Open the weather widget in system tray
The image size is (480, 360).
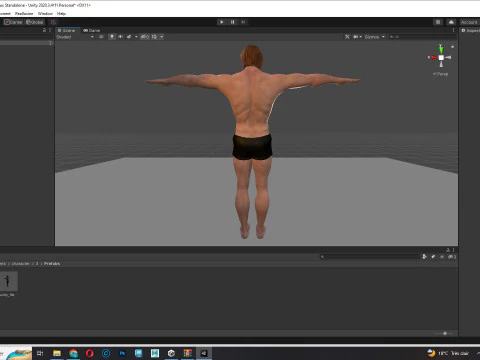[x=448, y=353]
